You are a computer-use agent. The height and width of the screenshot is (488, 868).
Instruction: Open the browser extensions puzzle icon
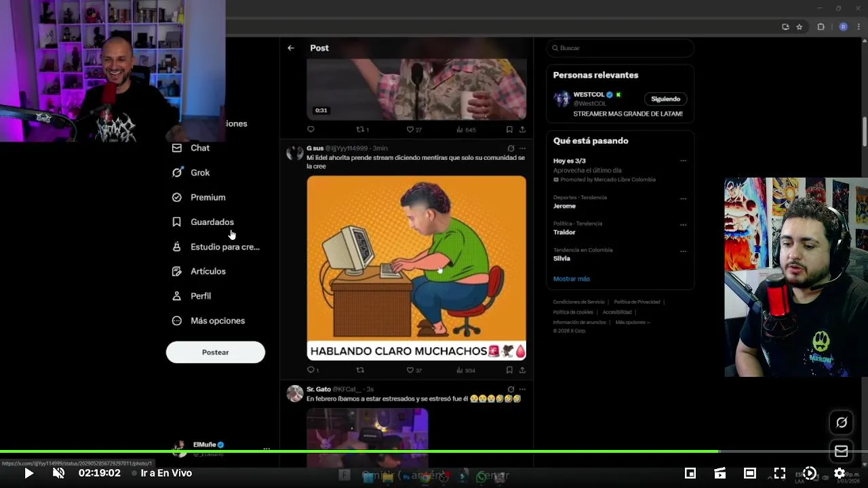(x=821, y=27)
